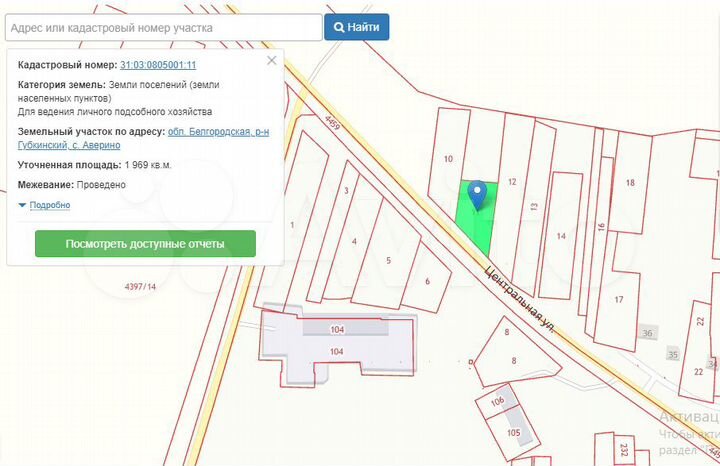Select parcel 14 on the map

pyautogui.click(x=561, y=236)
